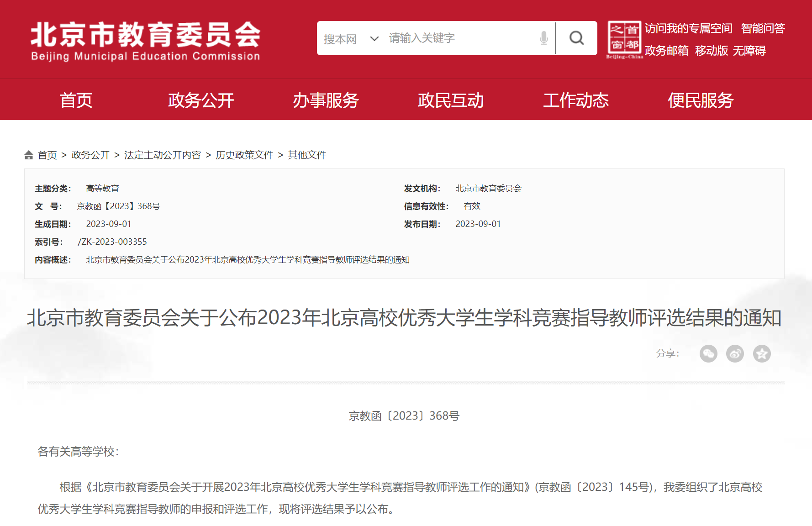Go to 政民互动 in the nav bar
The height and width of the screenshot is (526, 812).
pos(451,100)
